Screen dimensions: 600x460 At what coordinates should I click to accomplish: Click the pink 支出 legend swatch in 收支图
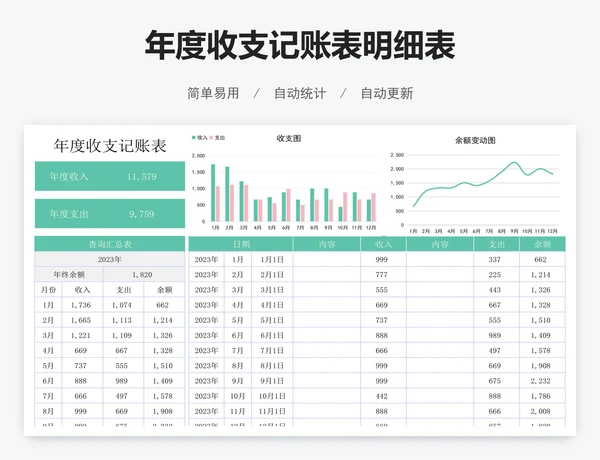pos(211,138)
